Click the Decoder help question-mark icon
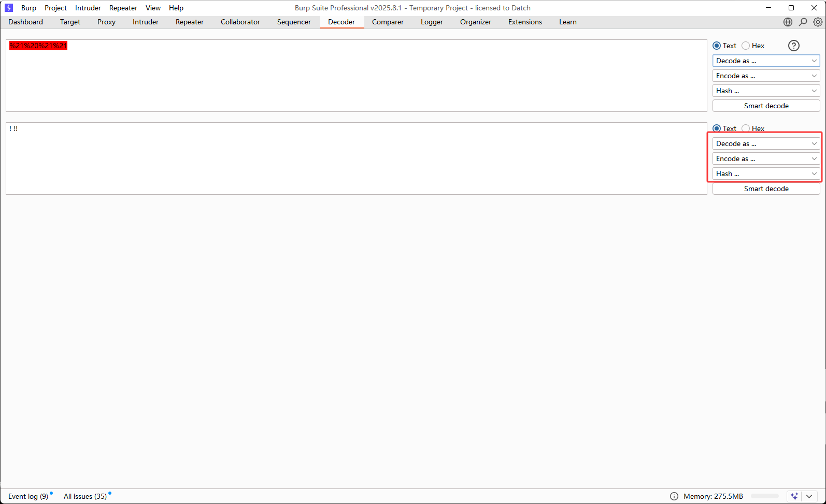The width and height of the screenshot is (826, 504). (x=793, y=46)
